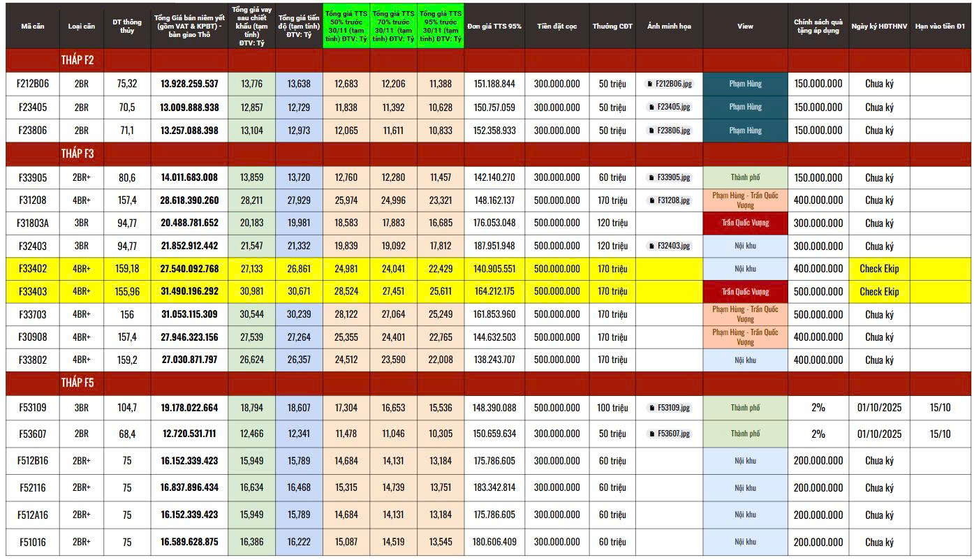Open the F33905.jpg illustration chip

coord(669,178)
